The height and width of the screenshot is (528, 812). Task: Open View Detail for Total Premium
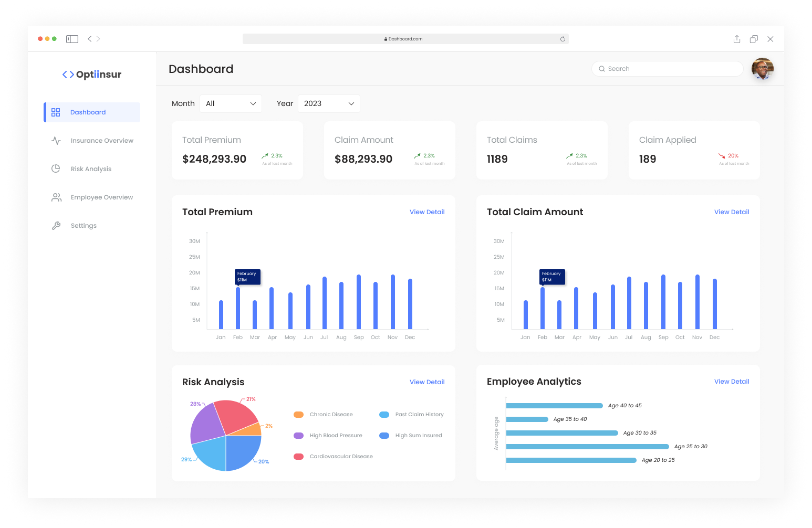427,212
